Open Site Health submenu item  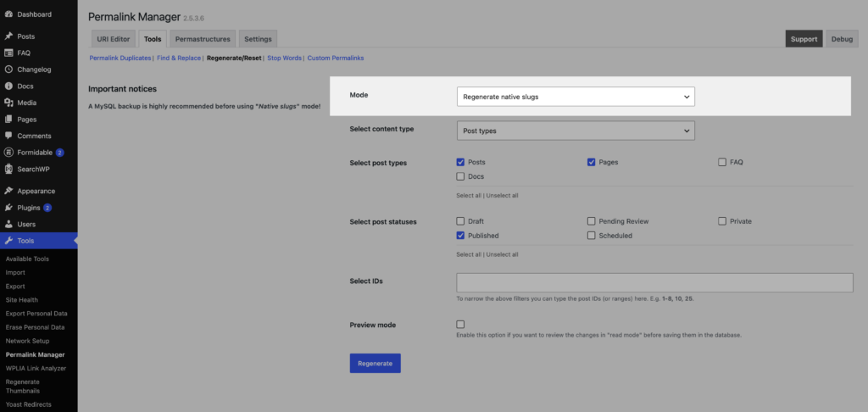[x=21, y=300]
